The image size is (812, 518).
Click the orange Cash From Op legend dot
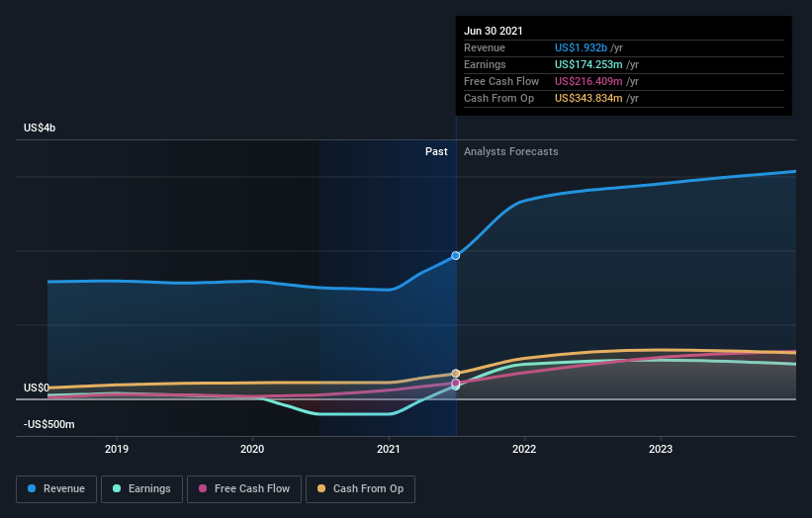(321, 488)
